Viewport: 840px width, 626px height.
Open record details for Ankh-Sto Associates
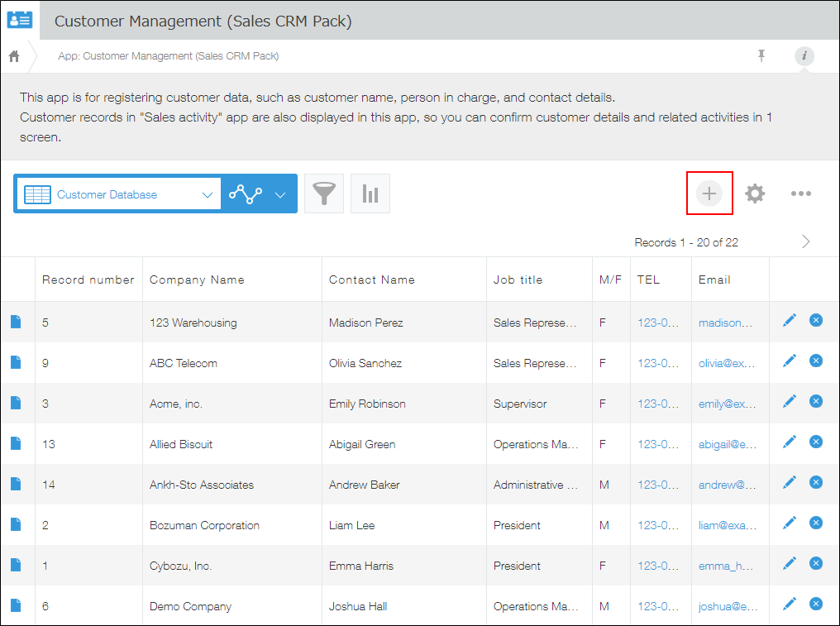coord(16,484)
